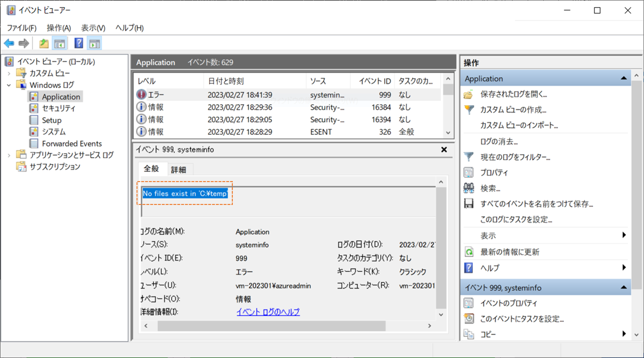Viewport: 644px width, 358px height.
Task: Open the 操作(A) menu
Action: tap(59, 28)
